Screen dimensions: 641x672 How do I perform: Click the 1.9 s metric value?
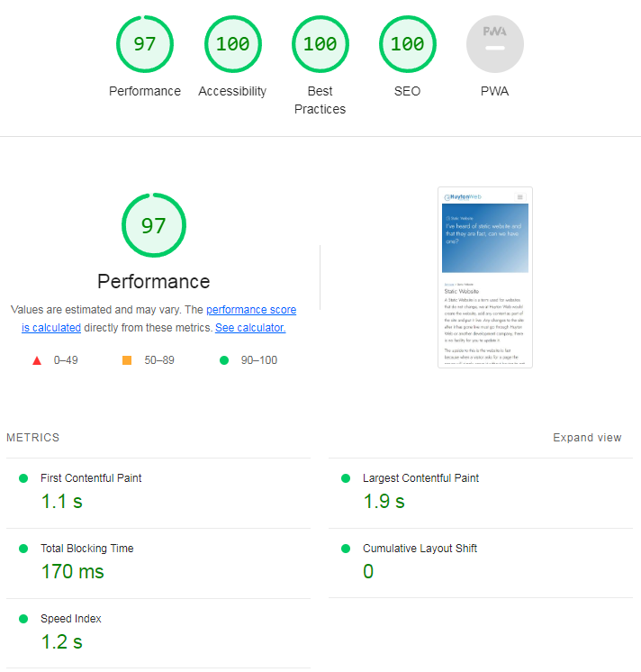(384, 502)
